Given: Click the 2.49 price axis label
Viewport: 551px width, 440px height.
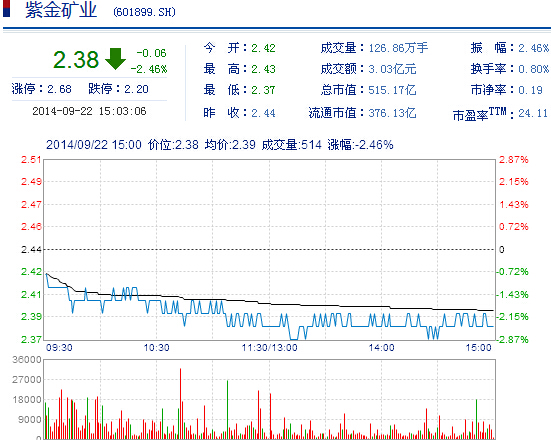Looking at the screenshot, I should (x=31, y=182).
